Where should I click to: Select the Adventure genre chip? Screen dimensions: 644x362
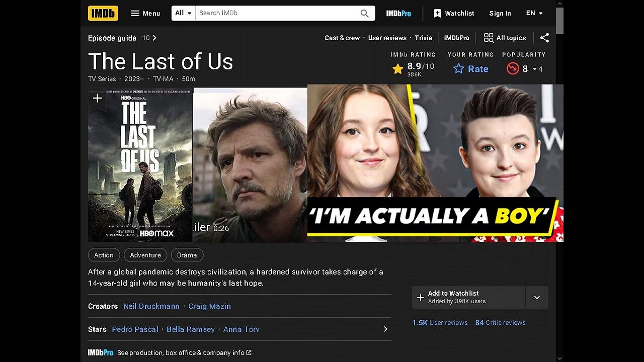pos(145,255)
